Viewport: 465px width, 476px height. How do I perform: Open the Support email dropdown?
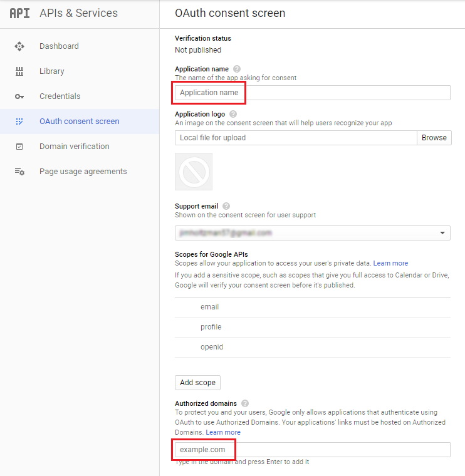point(313,233)
